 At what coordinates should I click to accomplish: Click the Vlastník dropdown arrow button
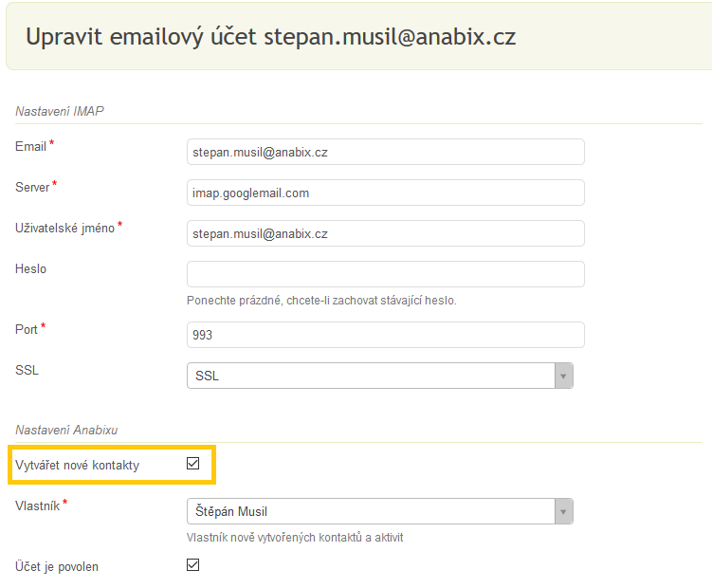point(564,511)
